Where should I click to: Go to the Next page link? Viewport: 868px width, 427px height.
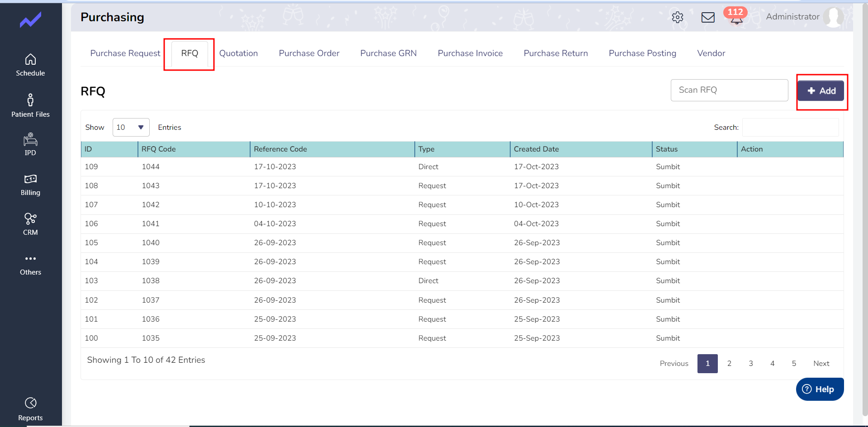click(821, 364)
